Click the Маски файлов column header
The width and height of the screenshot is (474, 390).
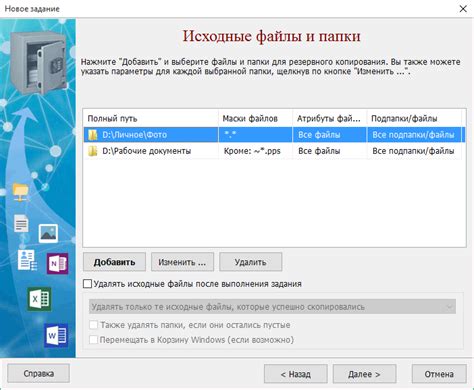(255, 118)
